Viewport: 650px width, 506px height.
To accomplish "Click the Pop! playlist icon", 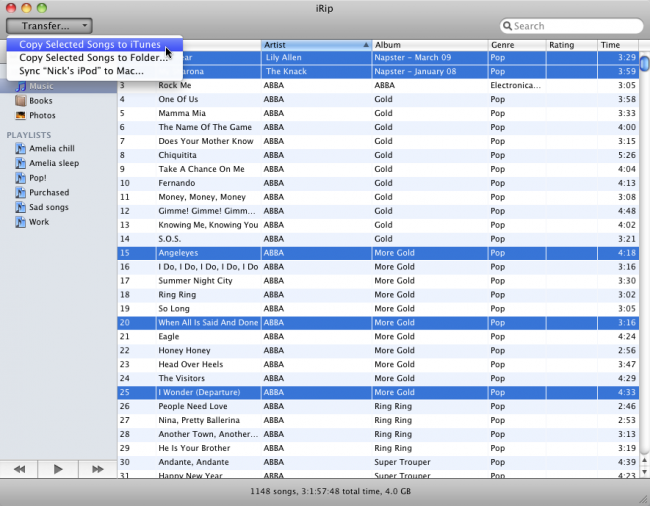I will [x=20, y=178].
